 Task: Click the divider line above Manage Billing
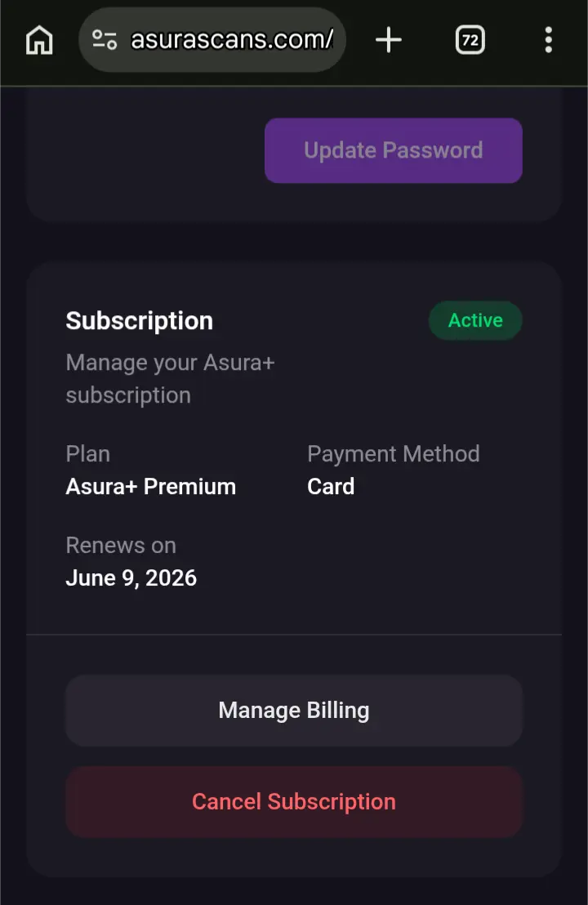coord(294,635)
